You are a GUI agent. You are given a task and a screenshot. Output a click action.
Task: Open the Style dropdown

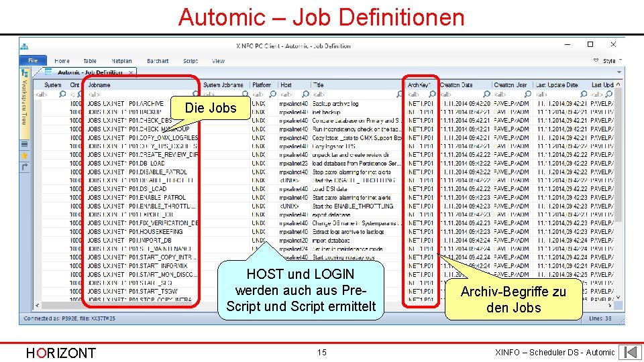(612, 61)
